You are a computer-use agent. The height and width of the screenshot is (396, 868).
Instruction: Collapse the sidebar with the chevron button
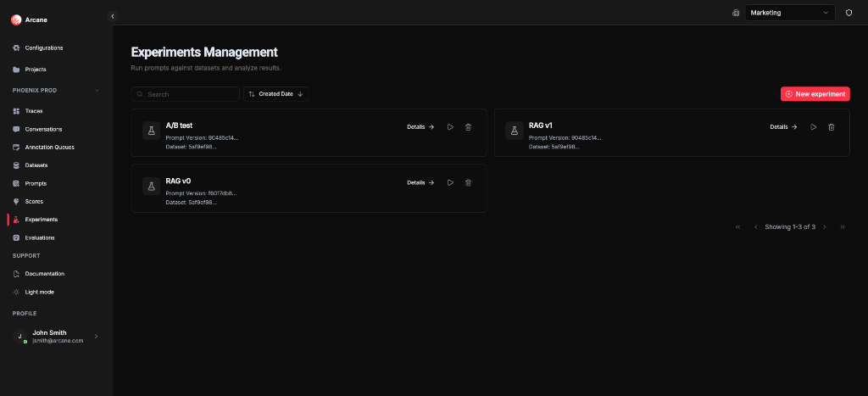113,17
